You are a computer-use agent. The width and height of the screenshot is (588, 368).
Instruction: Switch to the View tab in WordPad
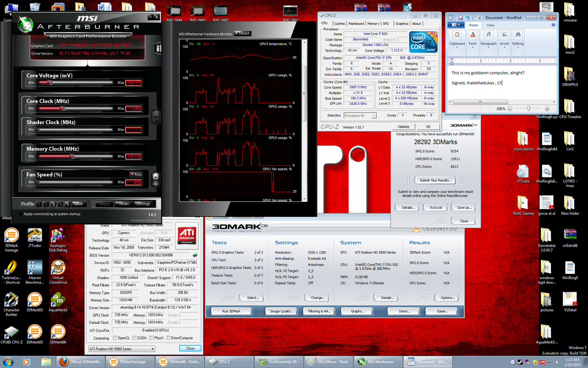tap(491, 25)
